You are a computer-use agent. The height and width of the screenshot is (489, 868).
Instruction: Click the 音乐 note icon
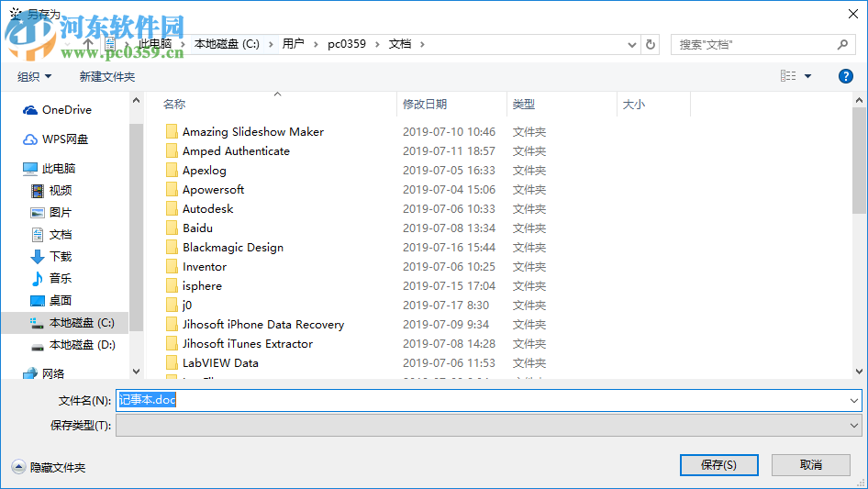pyautogui.click(x=37, y=279)
